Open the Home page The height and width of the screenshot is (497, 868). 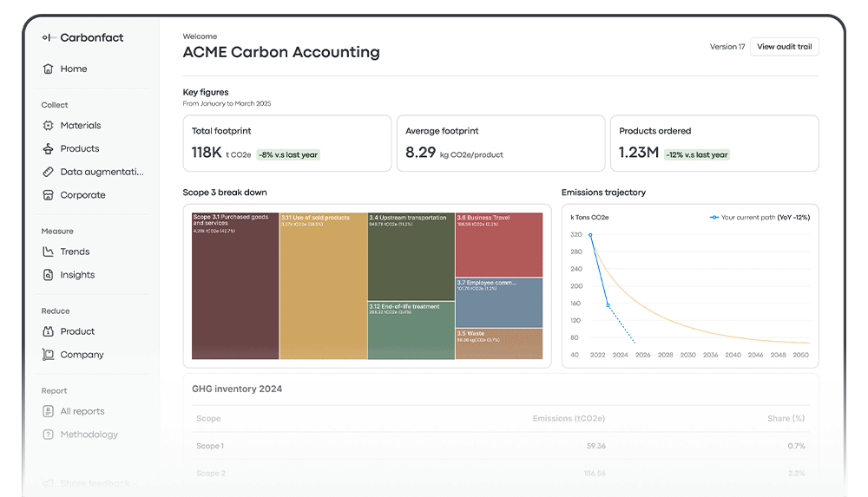[74, 69]
